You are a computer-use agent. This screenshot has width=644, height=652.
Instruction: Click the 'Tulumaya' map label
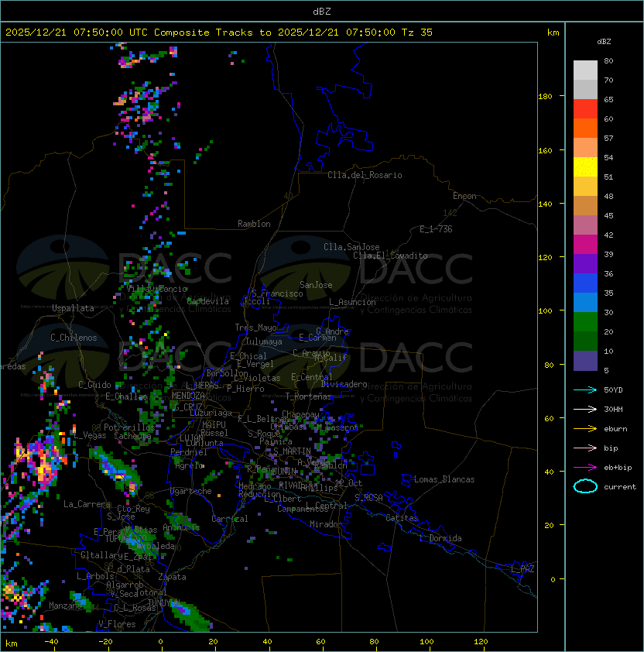(x=264, y=341)
